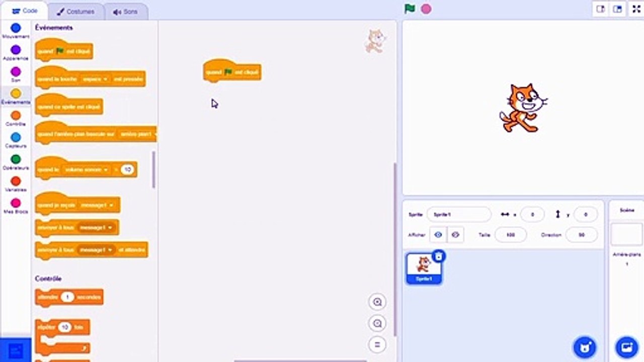Select the 'répéter 10 fois' block

[x=62, y=336]
